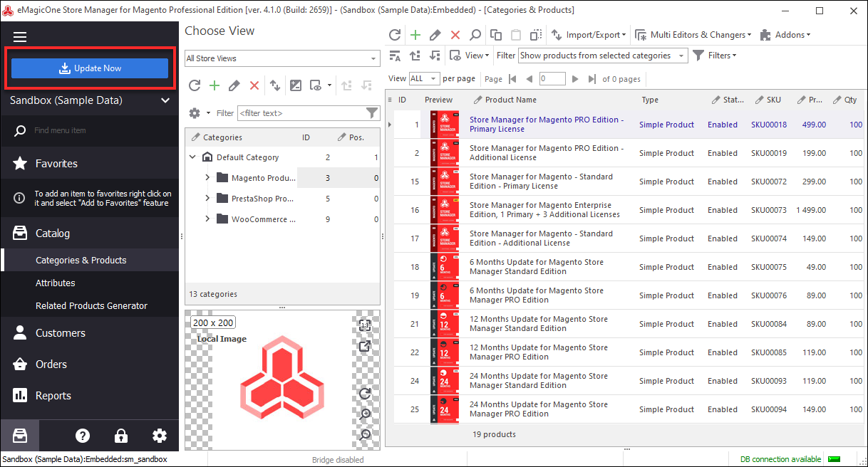Refresh the categories tree
Image resolution: width=868 pixels, height=467 pixels.
pyautogui.click(x=195, y=85)
